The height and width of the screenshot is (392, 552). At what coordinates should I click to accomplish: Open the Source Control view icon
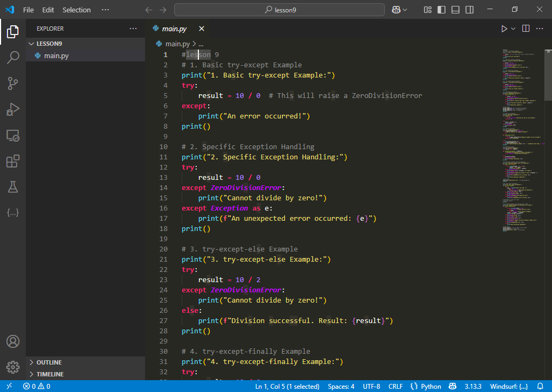coord(13,83)
